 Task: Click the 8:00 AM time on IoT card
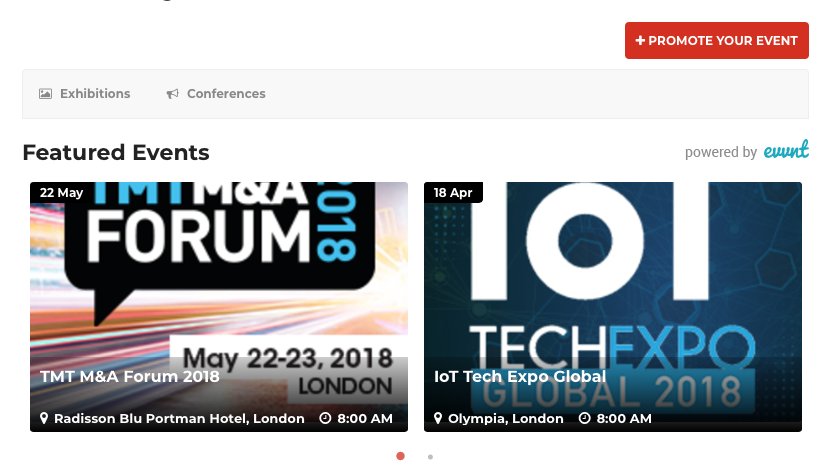click(x=624, y=418)
